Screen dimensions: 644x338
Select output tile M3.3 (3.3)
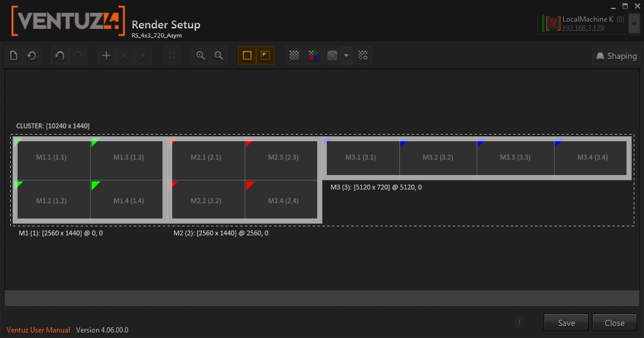tap(515, 158)
